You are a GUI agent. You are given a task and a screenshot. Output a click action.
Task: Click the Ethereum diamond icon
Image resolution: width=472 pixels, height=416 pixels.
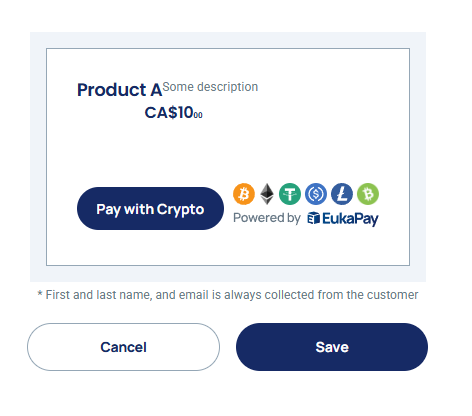coord(267,194)
